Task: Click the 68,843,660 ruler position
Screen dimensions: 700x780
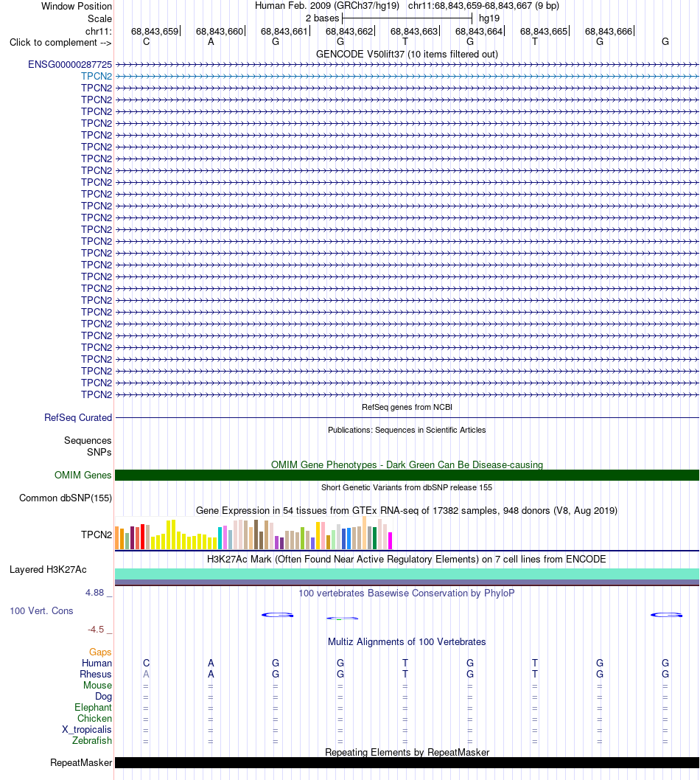Action: pos(220,32)
